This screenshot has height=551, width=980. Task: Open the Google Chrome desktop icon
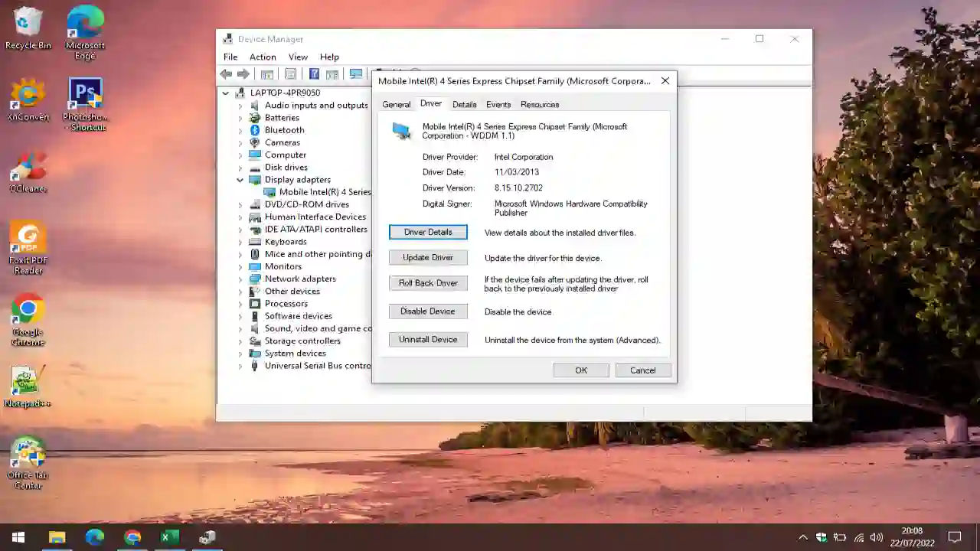click(x=28, y=320)
